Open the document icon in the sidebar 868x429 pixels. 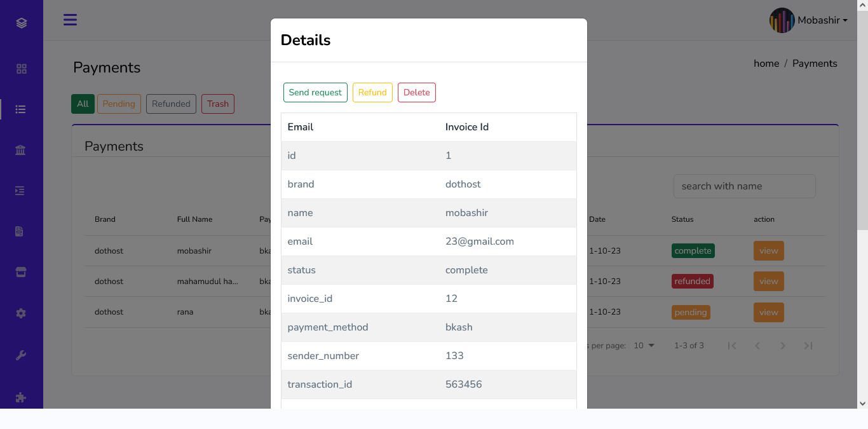(x=21, y=231)
